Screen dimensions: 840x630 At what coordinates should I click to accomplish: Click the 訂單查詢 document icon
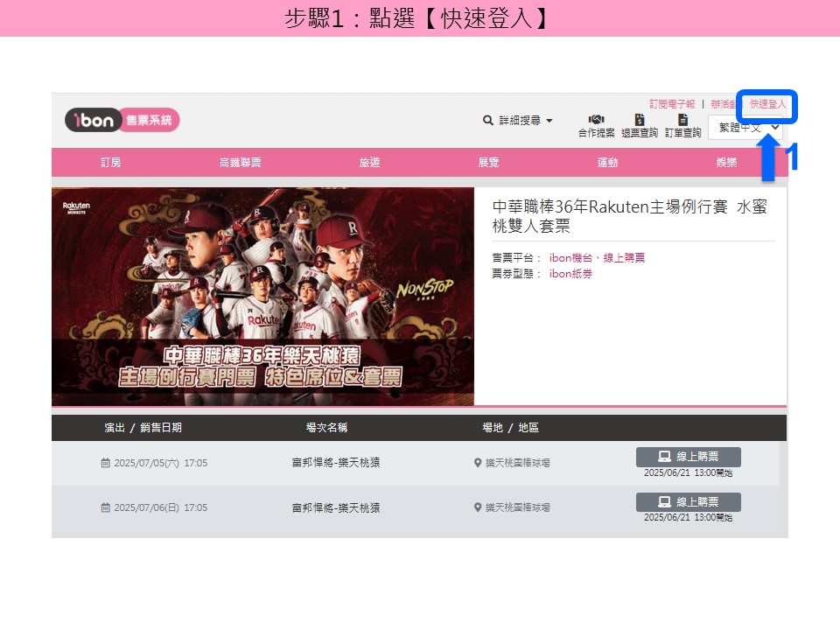(683, 120)
